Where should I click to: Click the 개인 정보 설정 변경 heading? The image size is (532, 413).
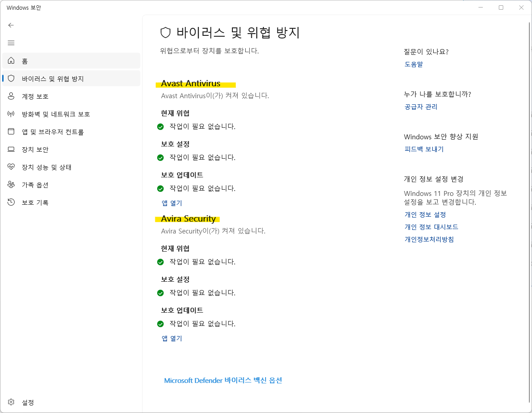point(434,179)
